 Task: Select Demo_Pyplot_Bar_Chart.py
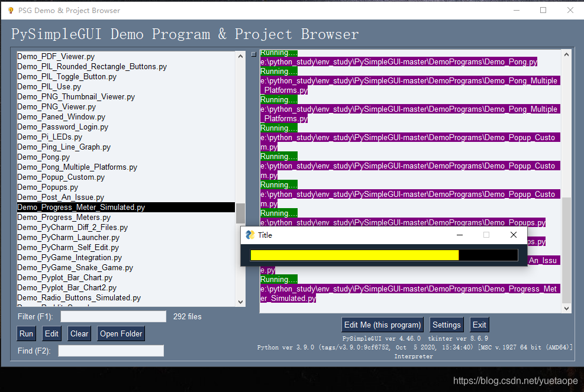coord(126,278)
